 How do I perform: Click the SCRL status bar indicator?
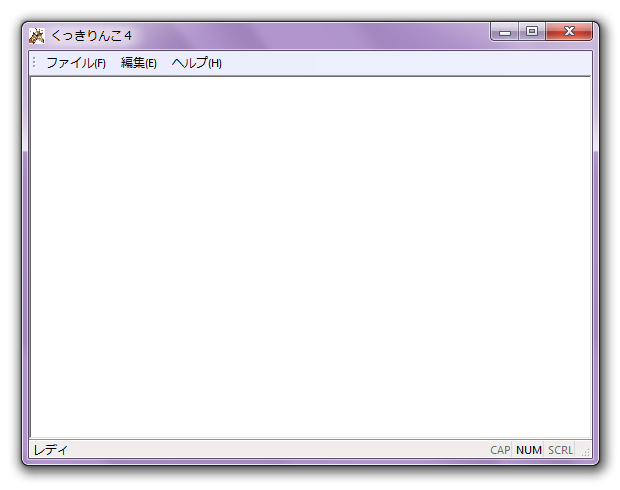coord(560,450)
